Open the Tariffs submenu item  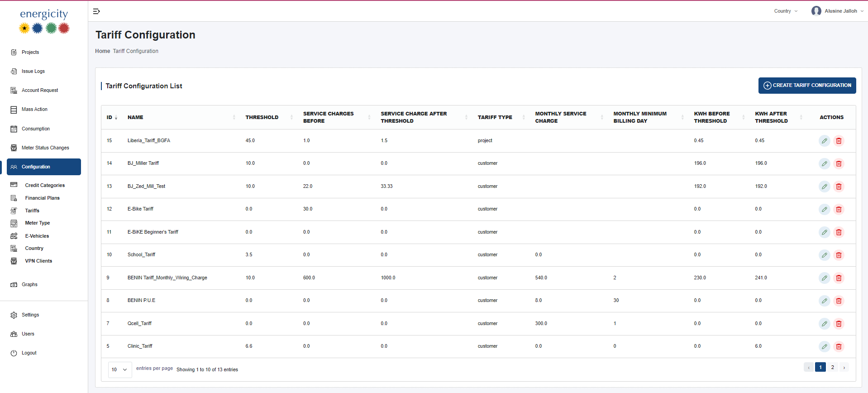pyautogui.click(x=32, y=211)
